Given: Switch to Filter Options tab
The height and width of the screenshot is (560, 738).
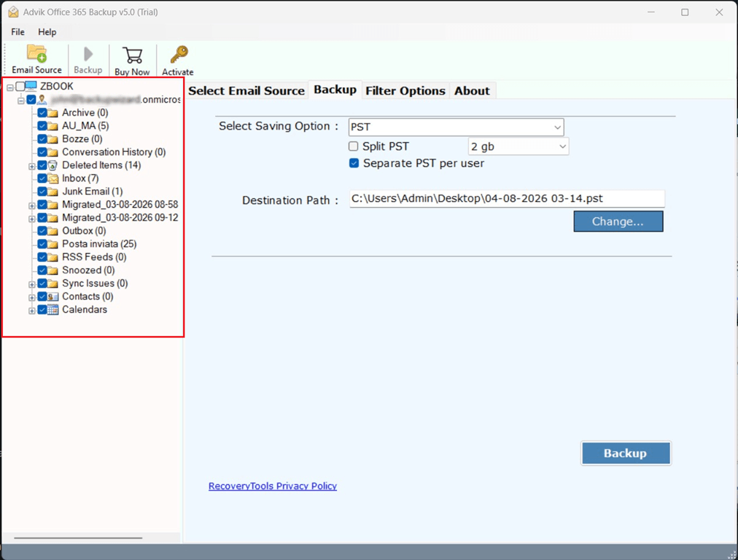Looking at the screenshot, I should (x=405, y=91).
